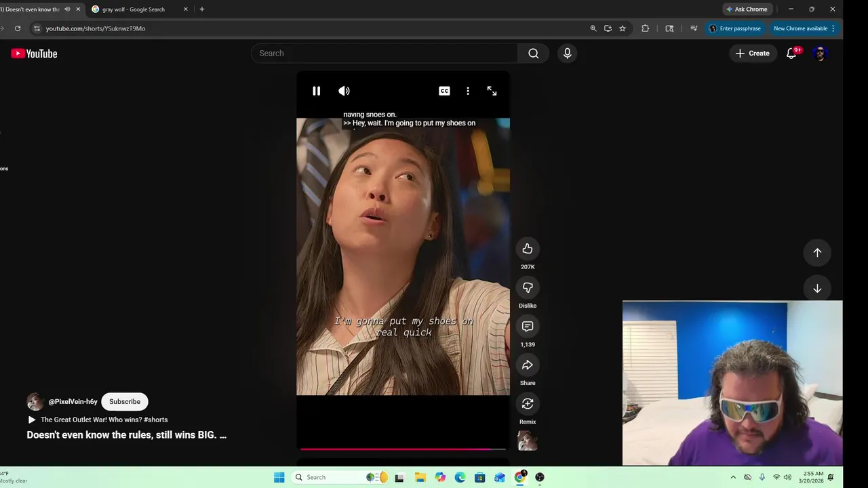Viewport: 868px width, 488px height.
Task: Open the Chrome three-dot menu
Action: 833,28
